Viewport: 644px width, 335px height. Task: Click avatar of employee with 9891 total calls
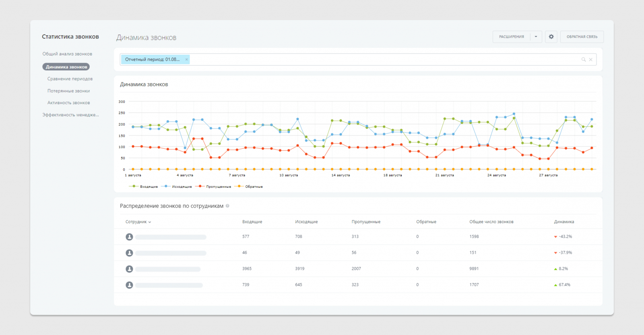(x=129, y=269)
